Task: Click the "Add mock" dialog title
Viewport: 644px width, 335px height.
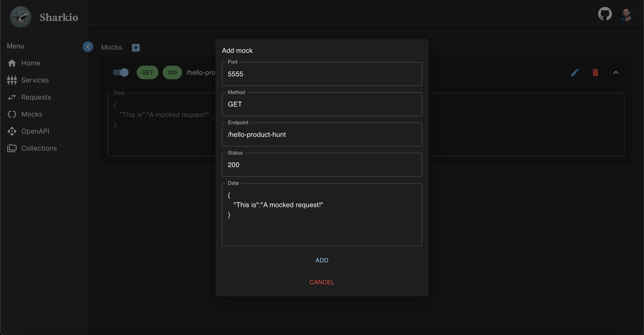Action: 237,51
